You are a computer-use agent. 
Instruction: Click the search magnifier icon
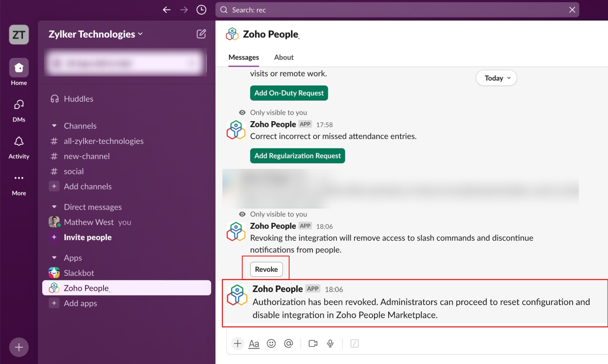click(x=224, y=10)
